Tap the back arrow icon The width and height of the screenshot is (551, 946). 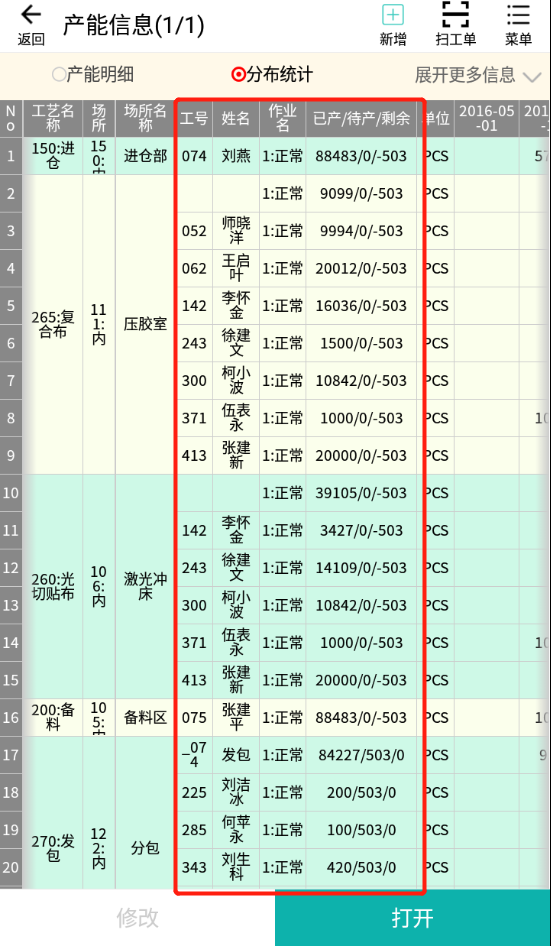point(30,14)
